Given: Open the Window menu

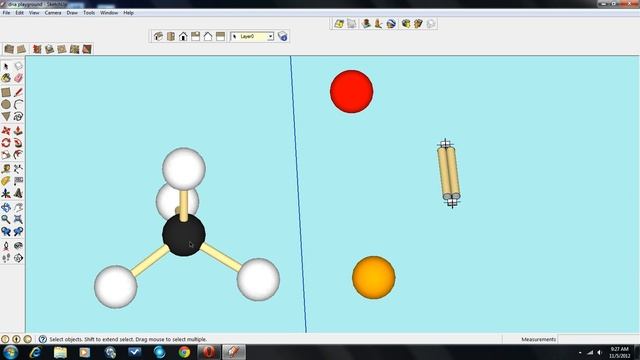Looking at the screenshot, I should point(109,13).
